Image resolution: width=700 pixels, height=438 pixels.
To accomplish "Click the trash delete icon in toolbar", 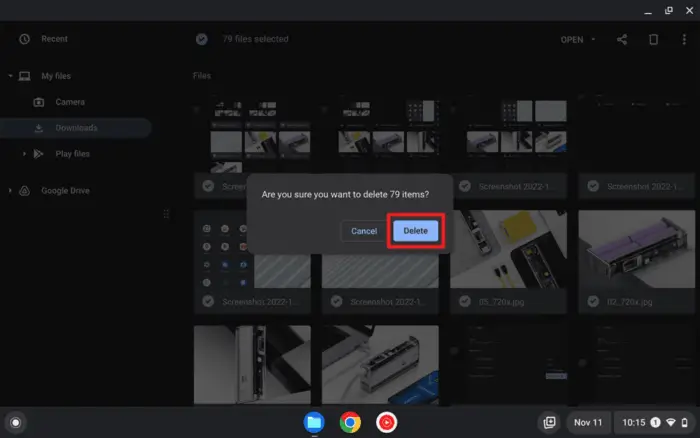I will point(653,39).
